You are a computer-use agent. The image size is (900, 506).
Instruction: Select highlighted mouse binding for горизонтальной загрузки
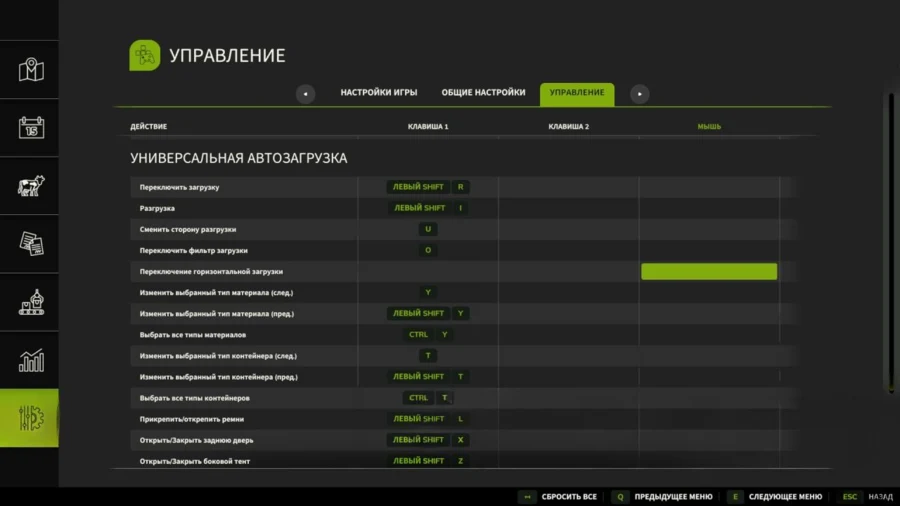tap(708, 271)
